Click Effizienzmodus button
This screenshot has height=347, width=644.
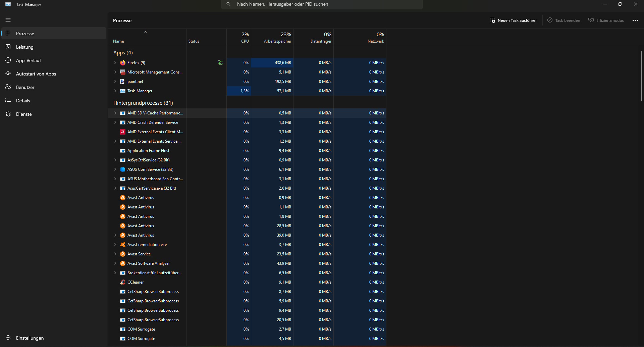click(606, 20)
